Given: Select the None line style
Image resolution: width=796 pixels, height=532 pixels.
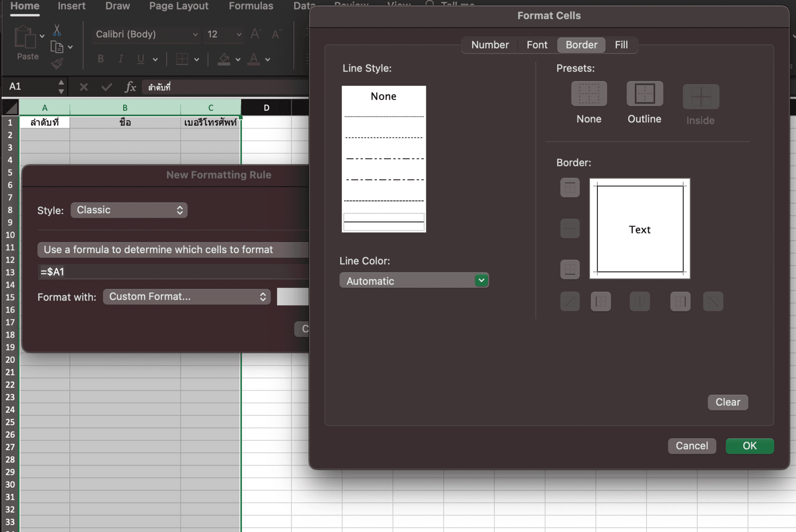Looking at the screenshot, I should tap(383, 97).
